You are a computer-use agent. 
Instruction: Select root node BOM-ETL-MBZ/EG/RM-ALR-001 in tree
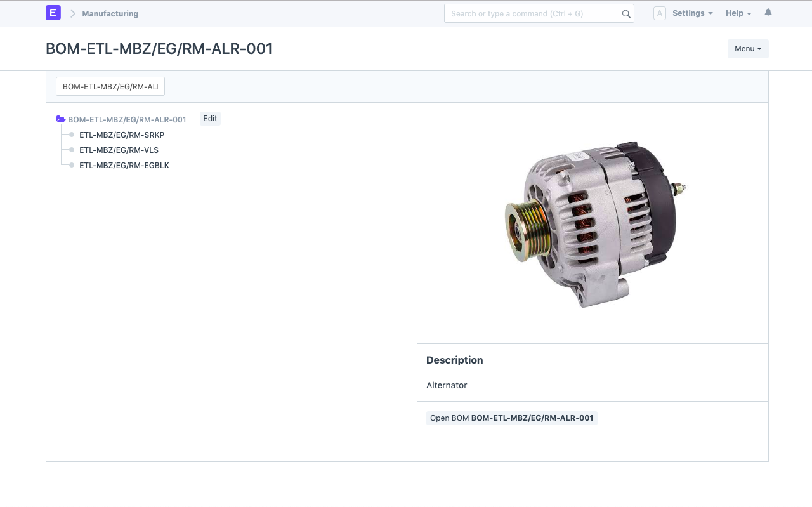pos(127,119)
